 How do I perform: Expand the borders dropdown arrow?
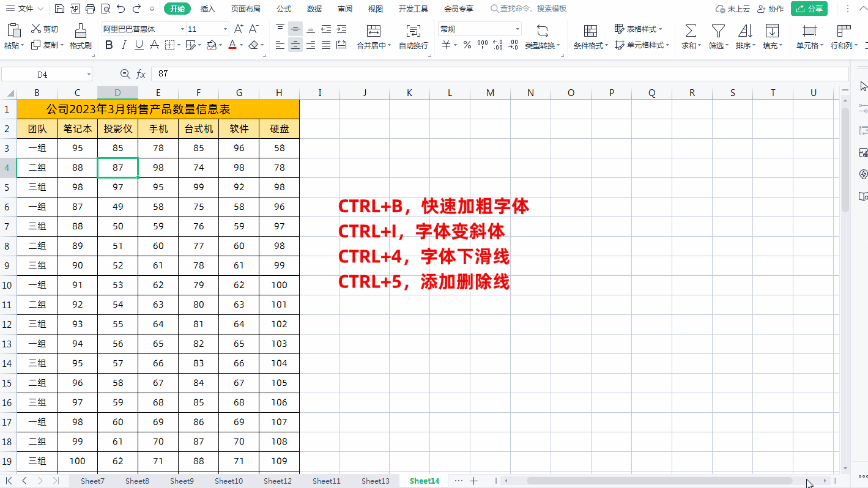[179, 45]
